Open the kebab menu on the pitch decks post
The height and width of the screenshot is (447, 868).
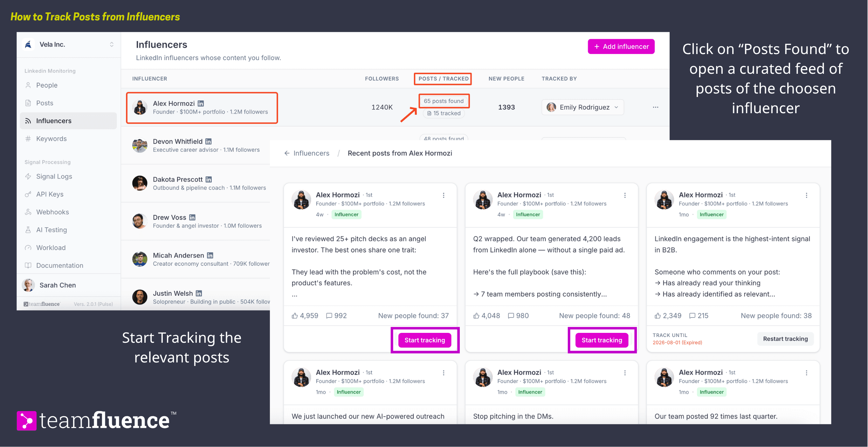444,196
